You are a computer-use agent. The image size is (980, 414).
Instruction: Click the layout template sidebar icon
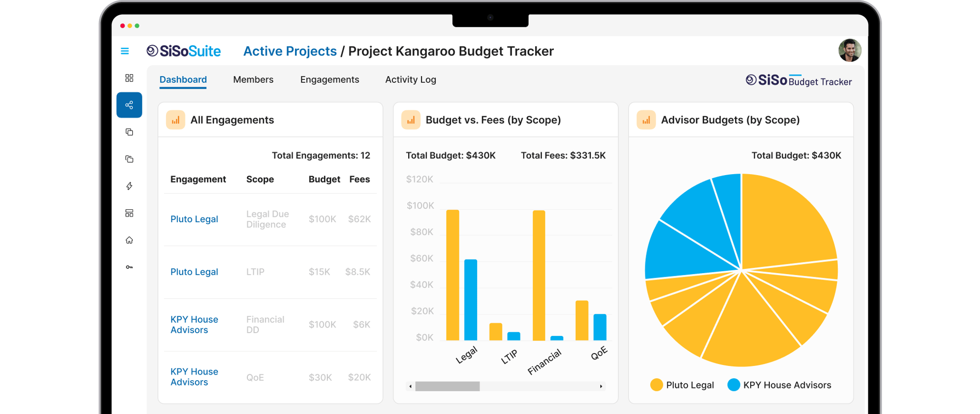pos(129,213)
